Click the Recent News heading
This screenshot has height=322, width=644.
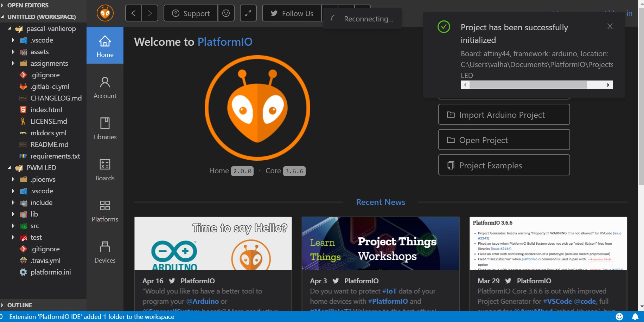pyautogui.click(x=381, y=202)
